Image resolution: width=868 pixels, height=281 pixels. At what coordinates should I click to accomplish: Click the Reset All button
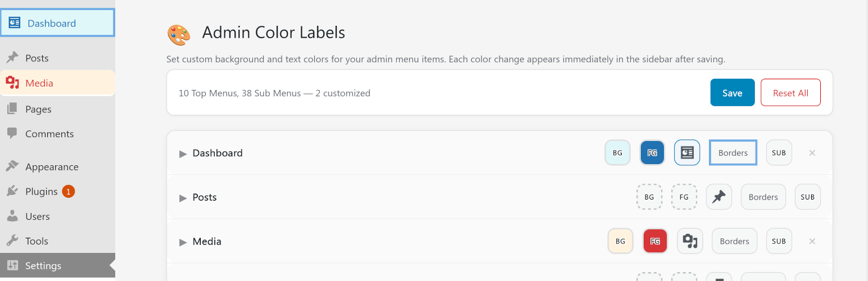(790, 93)
